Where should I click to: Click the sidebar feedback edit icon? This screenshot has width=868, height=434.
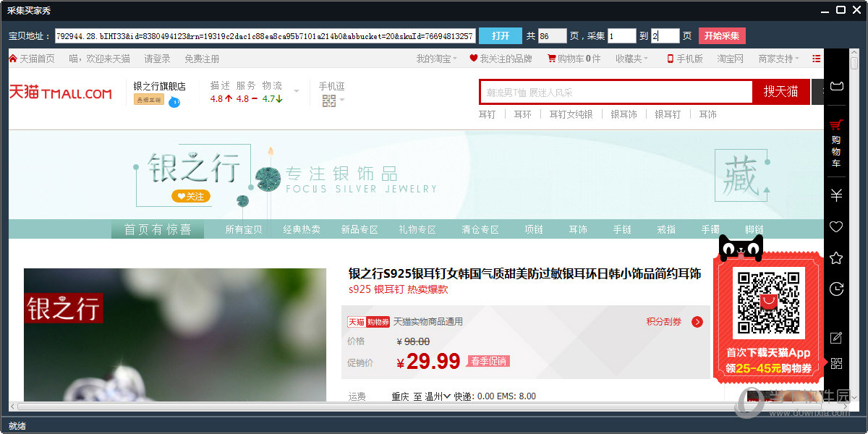[836, 338]
